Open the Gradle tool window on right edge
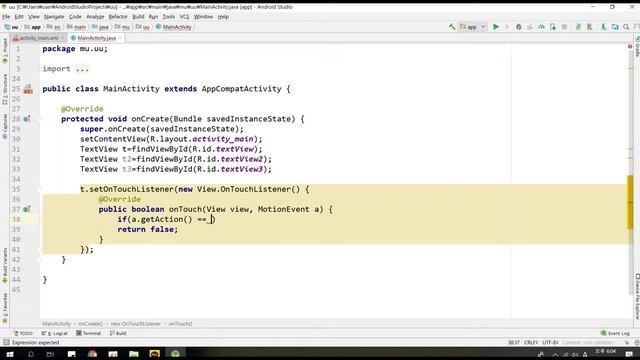Viewport: 640px width, 360px height. pos(637,47)
